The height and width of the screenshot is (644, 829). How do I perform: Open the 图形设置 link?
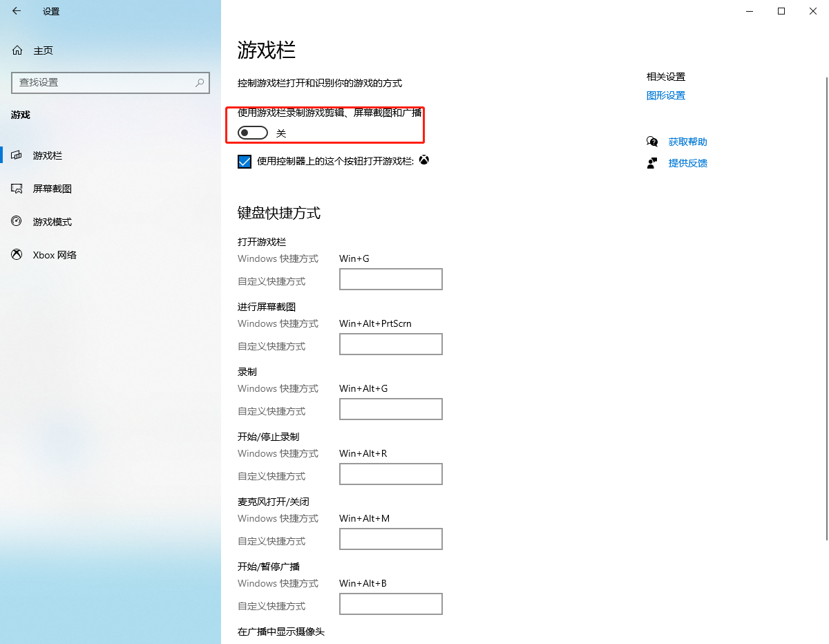(665, 95)
